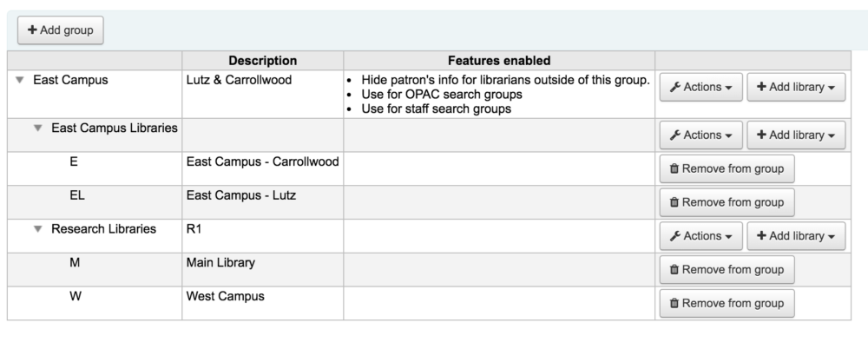Remove Main Library from group

pyautogui.click(x=727, y=270)
